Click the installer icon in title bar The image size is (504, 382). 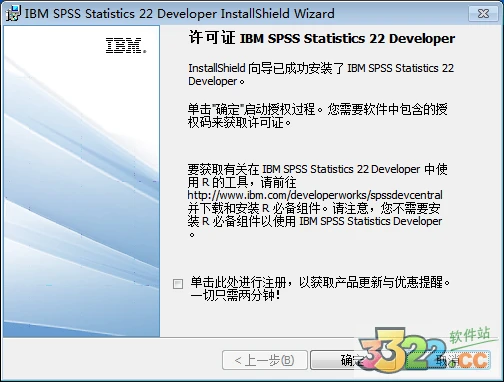click(13, 13)
